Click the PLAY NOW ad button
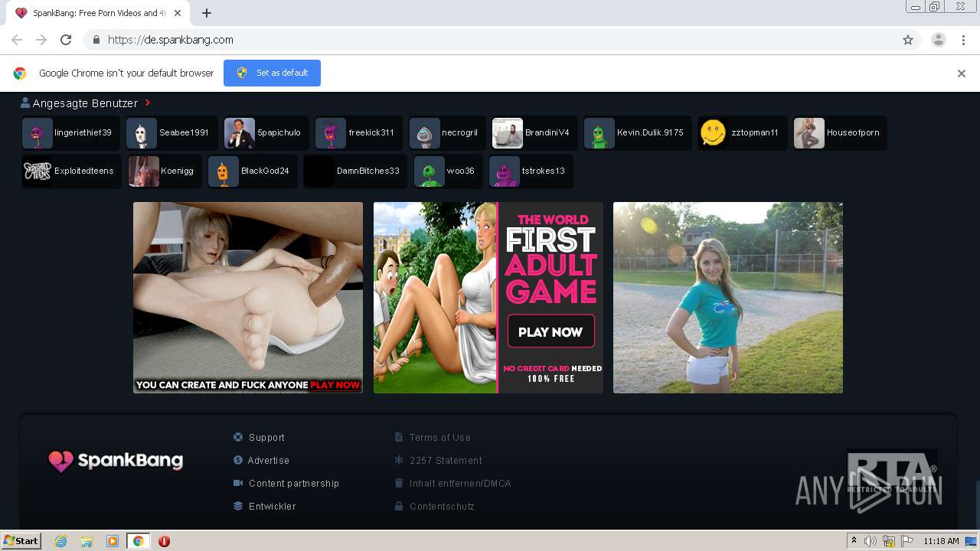This screenshot has height=551, width=980. pos(550,332)
